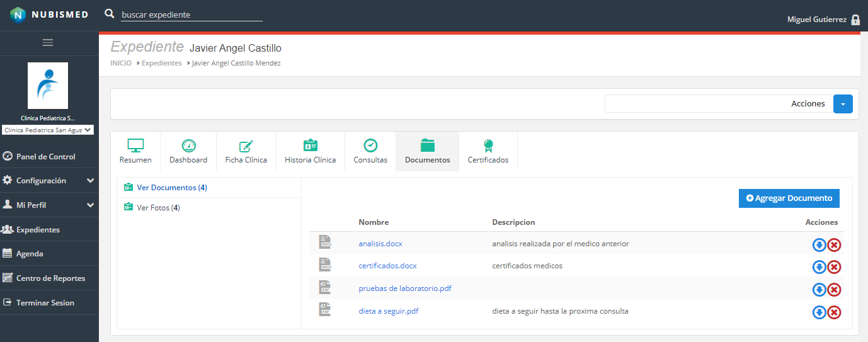Click the clinic logo thumbnail
The image size is (868, 342).
pyautogui.click(x=48, y=86)
